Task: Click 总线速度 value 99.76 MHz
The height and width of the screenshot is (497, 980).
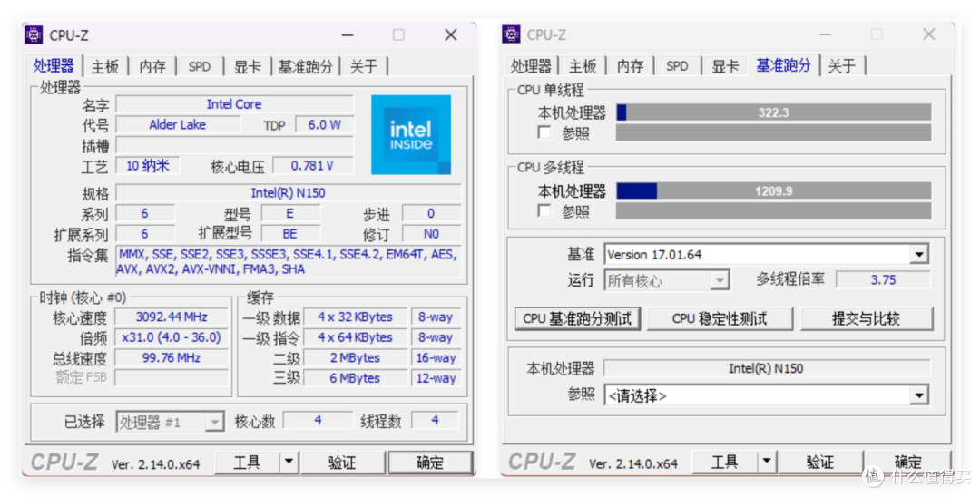Action: 171,358
